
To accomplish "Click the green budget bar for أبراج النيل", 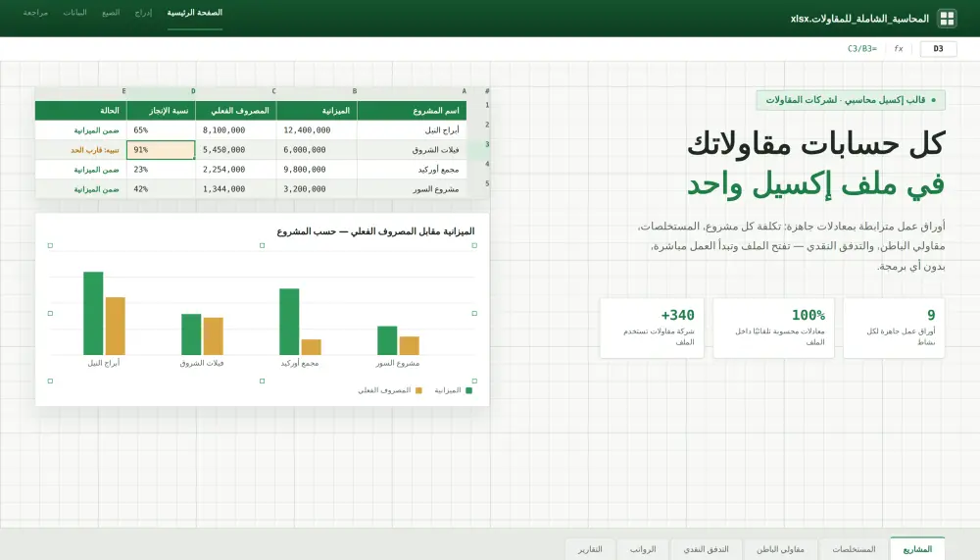I will 93,314.
